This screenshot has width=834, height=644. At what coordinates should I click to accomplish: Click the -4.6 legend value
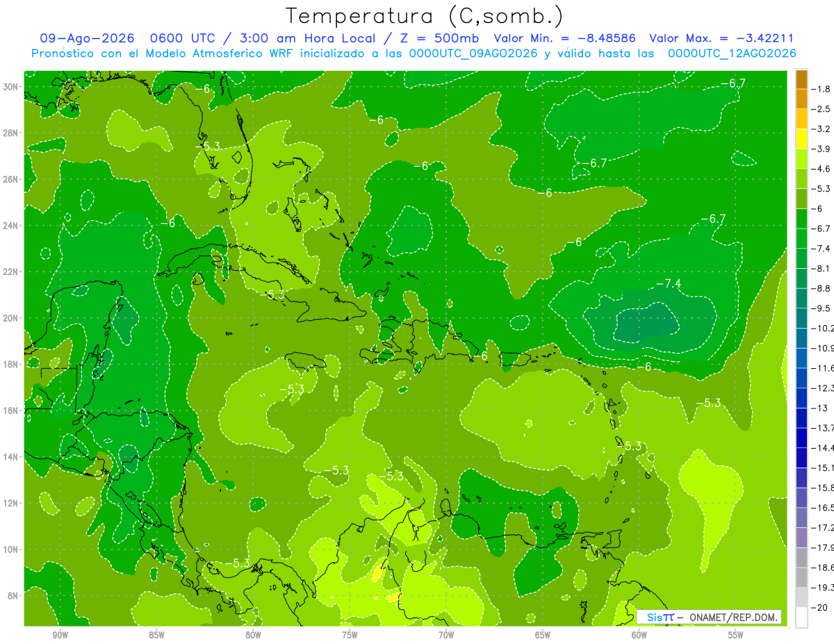pos(821,169)
